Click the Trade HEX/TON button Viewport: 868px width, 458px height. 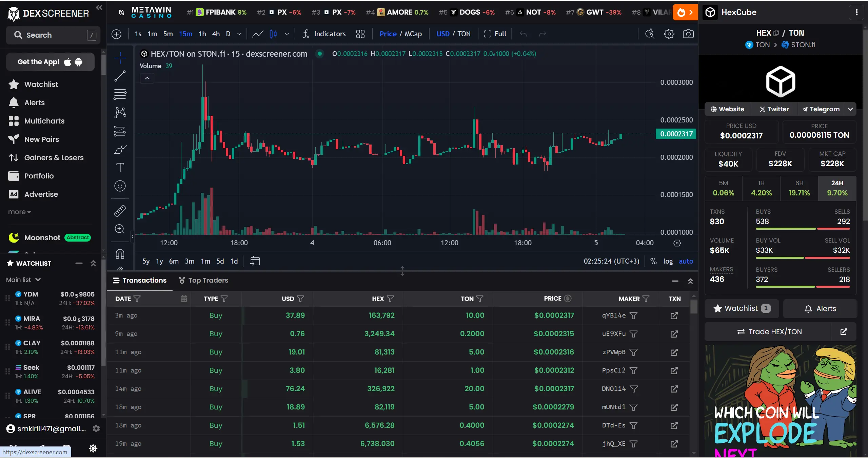[769, 331]
